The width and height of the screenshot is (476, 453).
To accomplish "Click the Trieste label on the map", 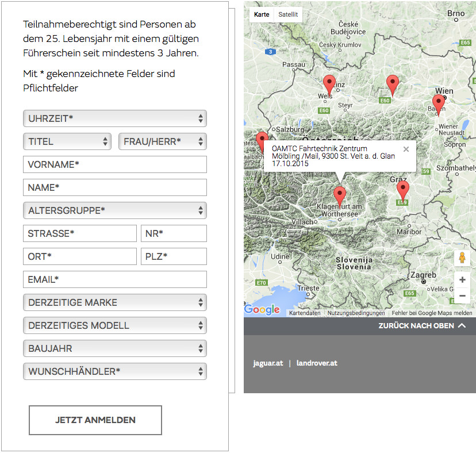I will [x=308, y=288].
